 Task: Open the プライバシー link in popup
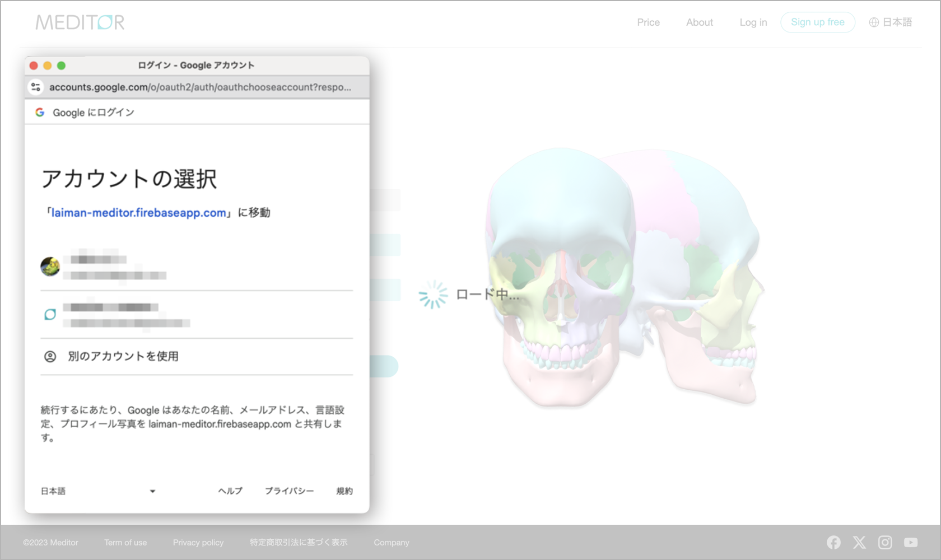tap(289, 491)
